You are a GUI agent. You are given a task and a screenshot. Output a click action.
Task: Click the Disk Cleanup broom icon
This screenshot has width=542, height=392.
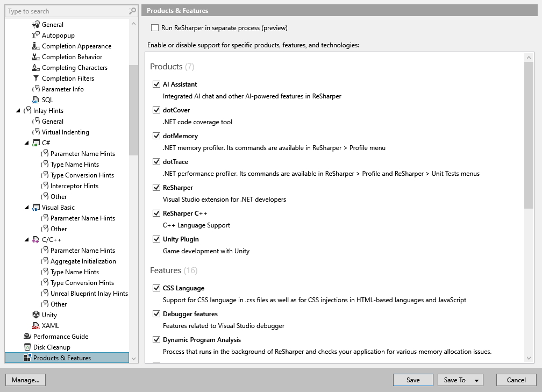tap(26, 347)
